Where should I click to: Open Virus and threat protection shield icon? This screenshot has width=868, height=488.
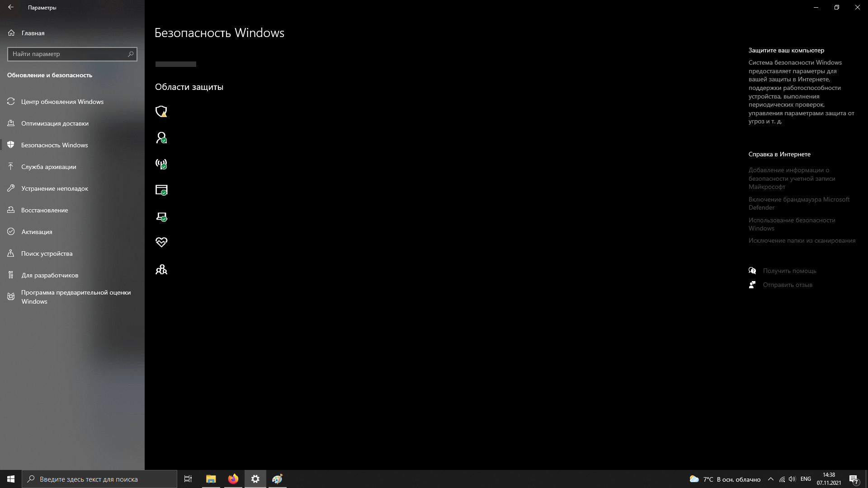point(161,112)
